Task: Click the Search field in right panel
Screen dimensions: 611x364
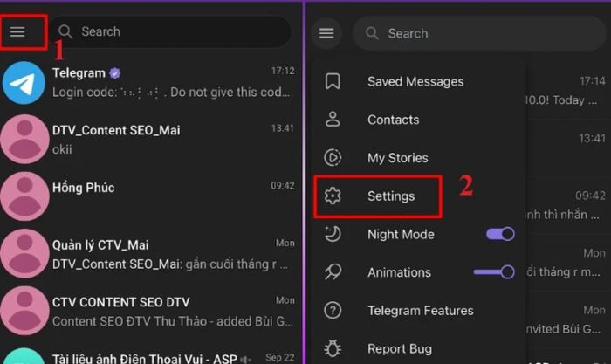Action: [478, 33]
